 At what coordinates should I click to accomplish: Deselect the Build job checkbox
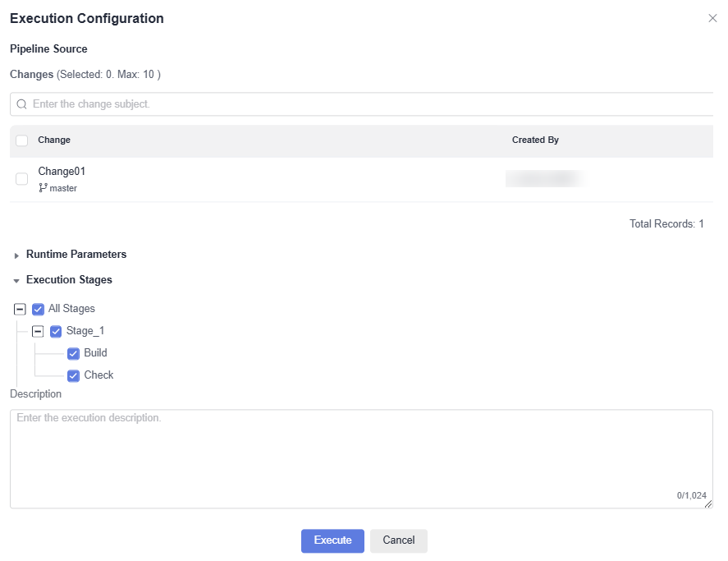73,354
